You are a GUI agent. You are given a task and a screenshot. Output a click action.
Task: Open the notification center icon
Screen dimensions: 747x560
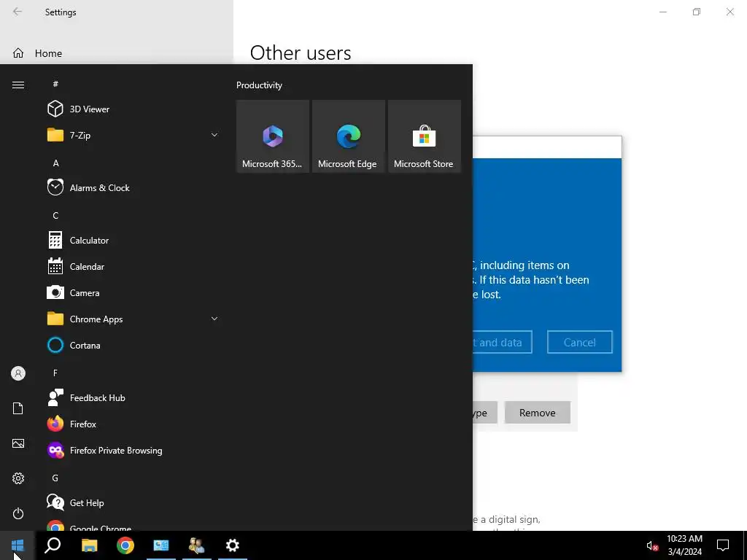[x=723, y=545]
